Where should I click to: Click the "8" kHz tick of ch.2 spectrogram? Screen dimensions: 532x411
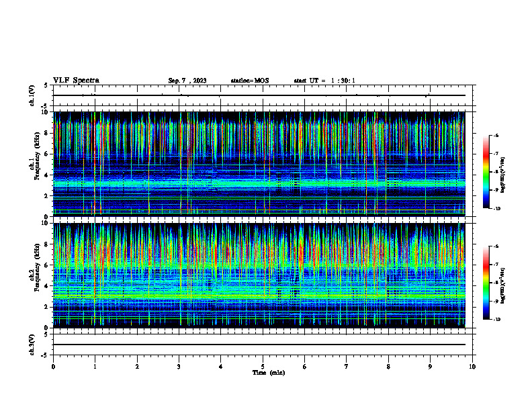[47, 244]
